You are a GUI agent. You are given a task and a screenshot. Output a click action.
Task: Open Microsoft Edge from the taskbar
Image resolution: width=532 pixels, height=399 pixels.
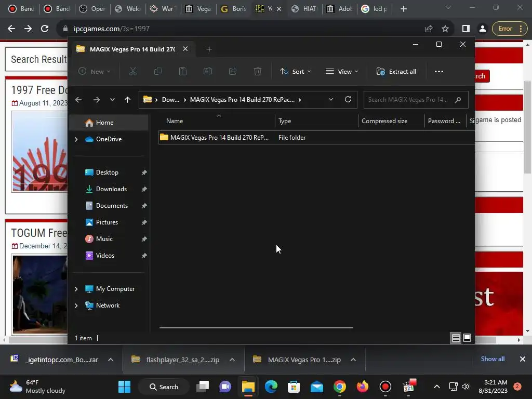point(271,387)
